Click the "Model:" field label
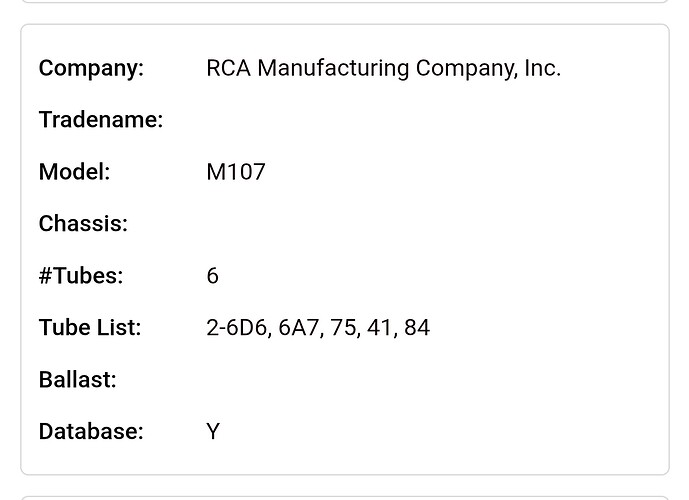The width and height of the screenshot is (689, 500). 74,172
